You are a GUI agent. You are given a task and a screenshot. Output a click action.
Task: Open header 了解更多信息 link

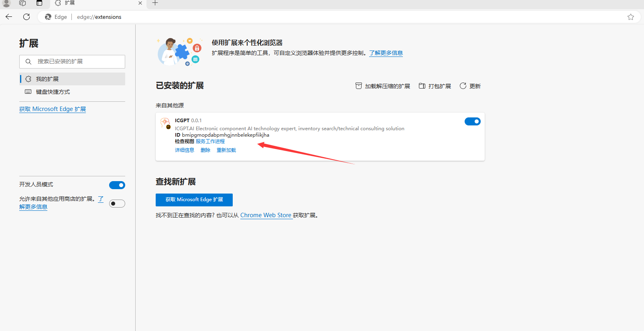coord(386,53)
